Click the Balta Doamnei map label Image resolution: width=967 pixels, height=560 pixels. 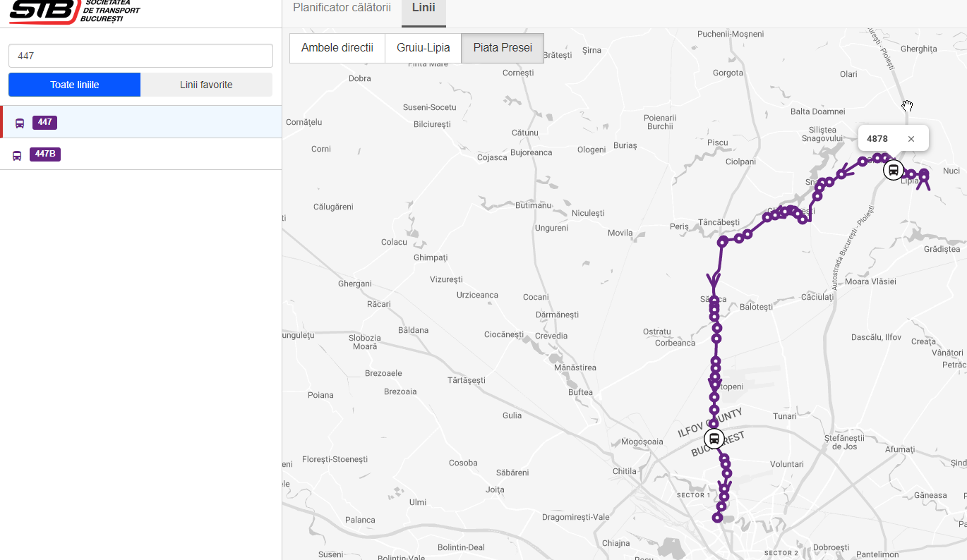[x=818, y=111]
